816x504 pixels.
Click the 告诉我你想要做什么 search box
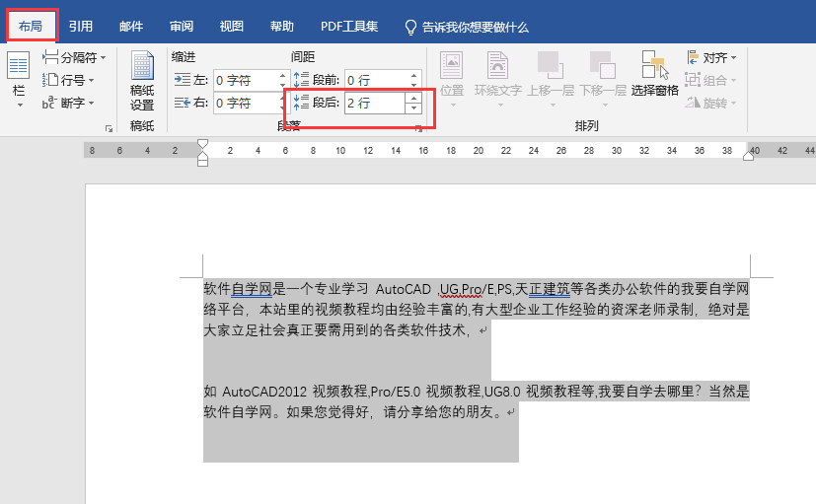(x=476, y=27)
